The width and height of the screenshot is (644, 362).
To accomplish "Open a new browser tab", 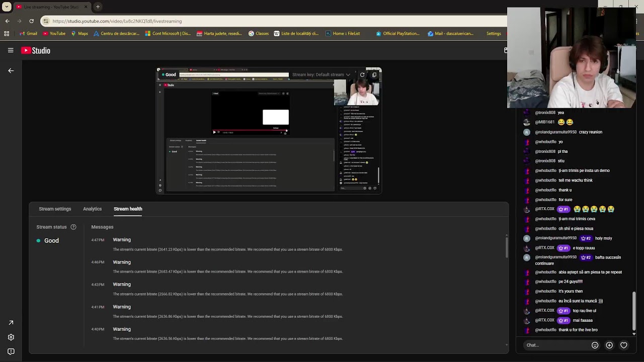I will coord(98,7).
